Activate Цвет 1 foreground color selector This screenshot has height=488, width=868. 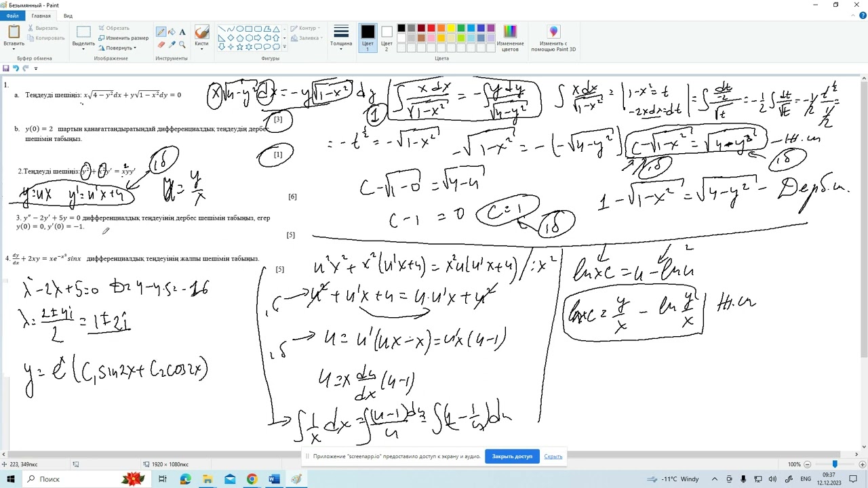coord(368,38)
